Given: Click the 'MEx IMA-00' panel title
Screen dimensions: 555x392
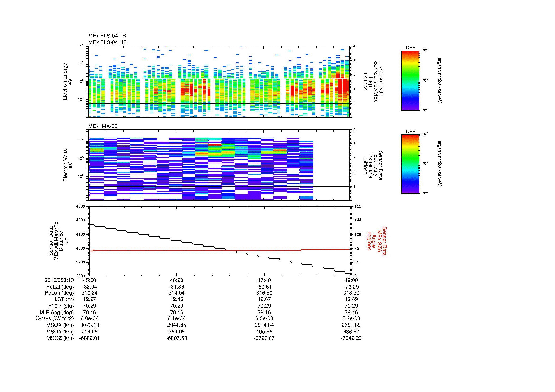Looking at the screenshot, I should coord(103,126).
